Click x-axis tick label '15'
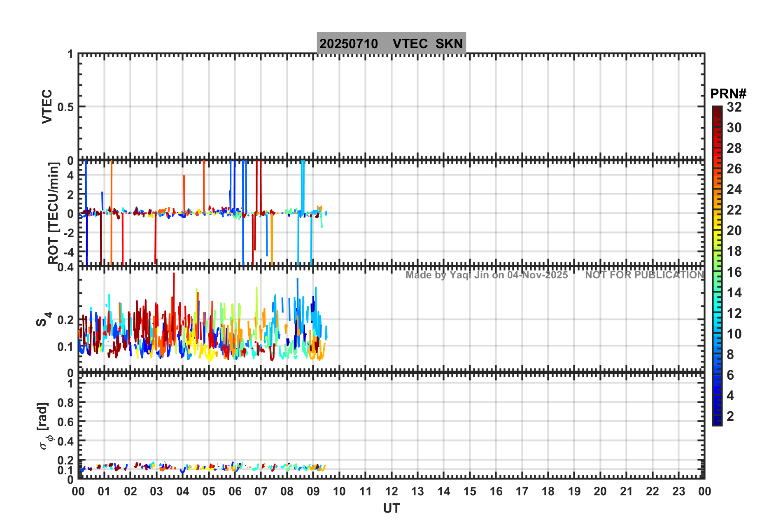The height and width of the screenshot is (532, 783). tap(470, 491)
